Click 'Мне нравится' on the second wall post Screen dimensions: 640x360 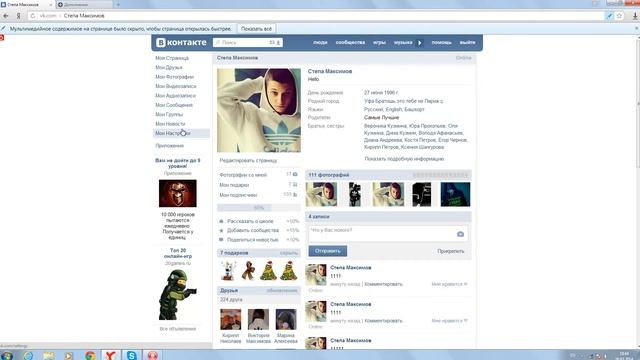449,320
